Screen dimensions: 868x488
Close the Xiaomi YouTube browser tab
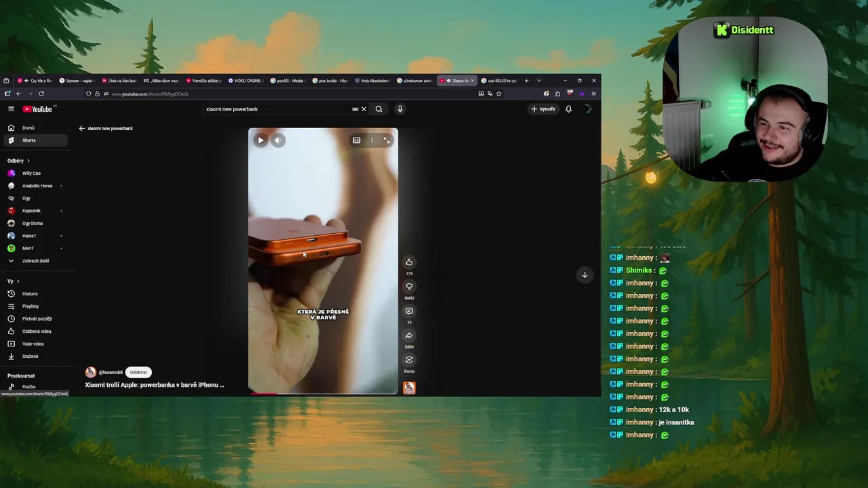point(473,81)
